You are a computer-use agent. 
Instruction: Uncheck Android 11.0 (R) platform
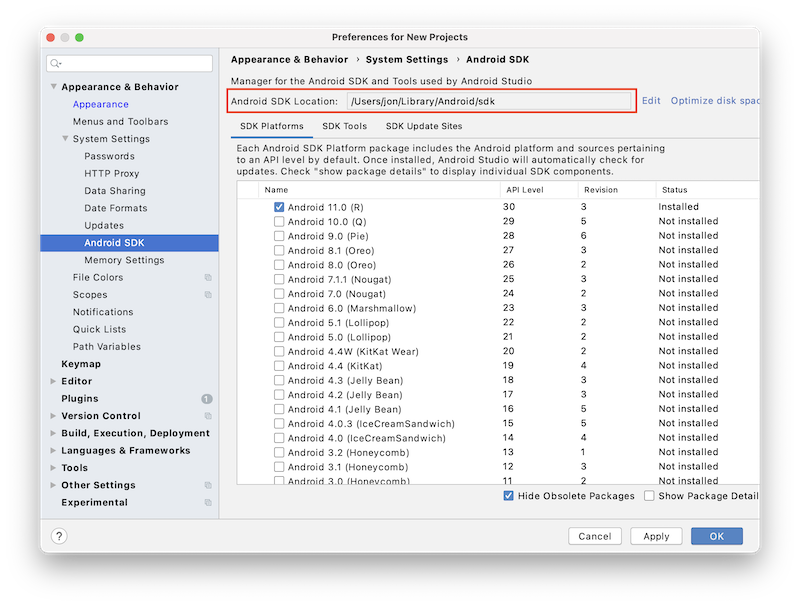[279, 207]
